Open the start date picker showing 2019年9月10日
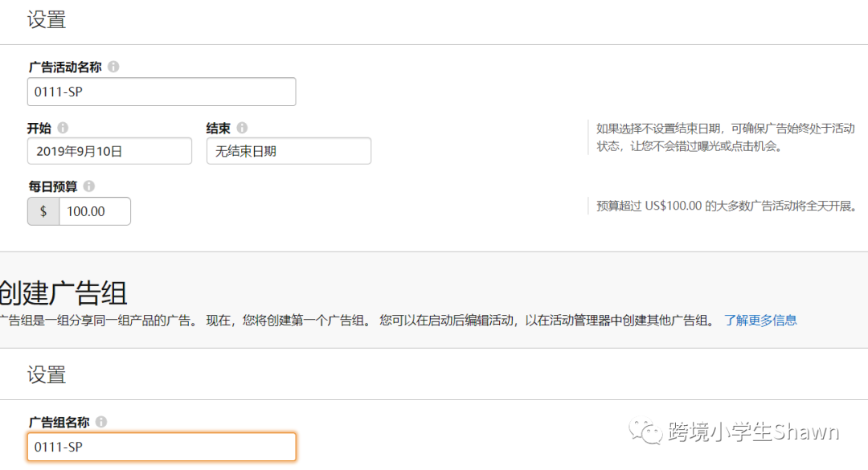The width and height of the screenshot is (868, 470). [109, 151]
